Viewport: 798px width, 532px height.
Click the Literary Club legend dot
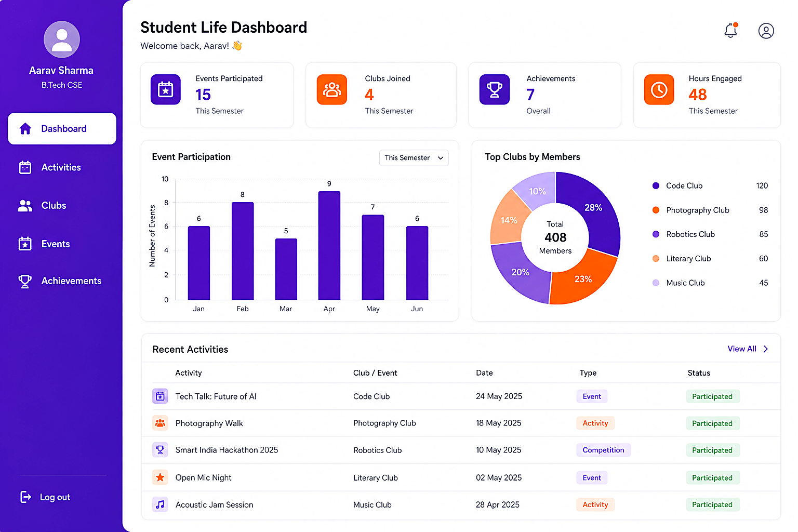pyautogui.click(x=656, y=259)
